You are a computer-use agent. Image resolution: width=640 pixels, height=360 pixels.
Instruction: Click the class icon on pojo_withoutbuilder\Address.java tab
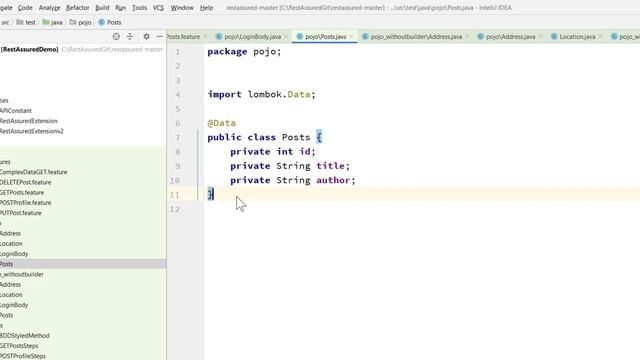[365, 36]
